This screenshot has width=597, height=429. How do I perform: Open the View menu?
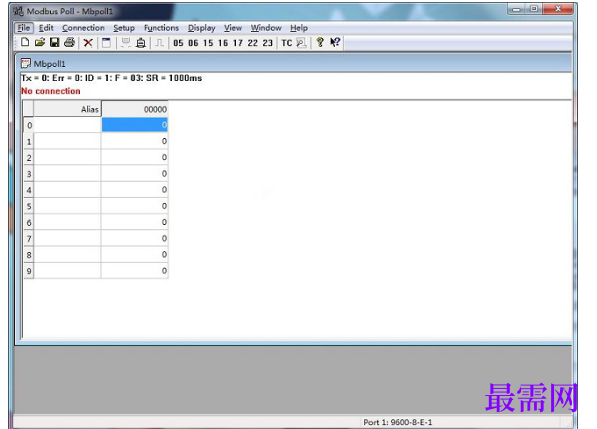click(233, 28)
